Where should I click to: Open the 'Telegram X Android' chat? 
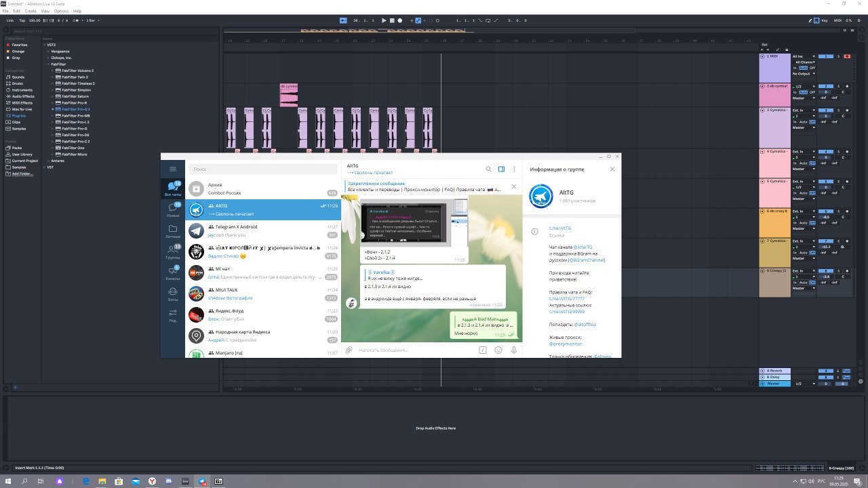[x=263, y=231]
